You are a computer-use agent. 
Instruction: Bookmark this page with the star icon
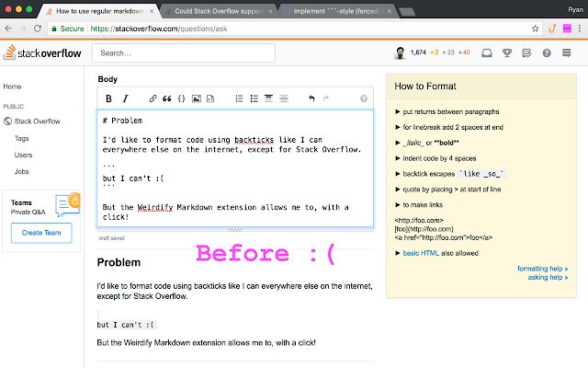click(535, 29)
